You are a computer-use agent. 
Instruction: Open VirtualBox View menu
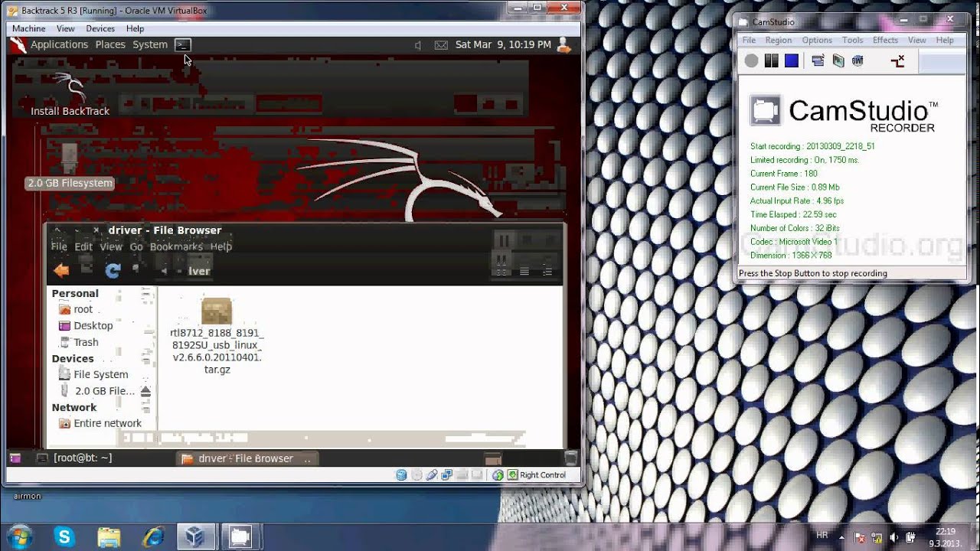66,28
